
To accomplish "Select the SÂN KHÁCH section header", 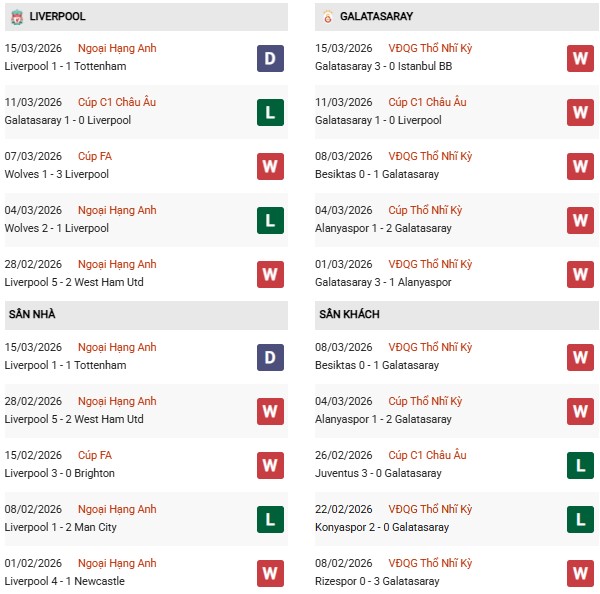I will pos(350,314).
